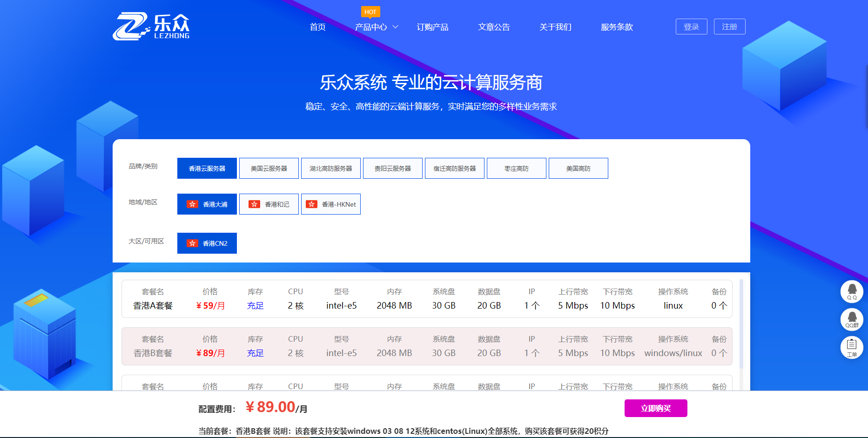Select 香港和记 region option

point(269,204)
